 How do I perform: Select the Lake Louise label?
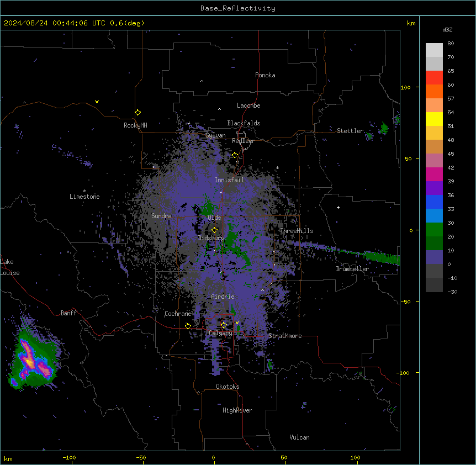point(10,267)
